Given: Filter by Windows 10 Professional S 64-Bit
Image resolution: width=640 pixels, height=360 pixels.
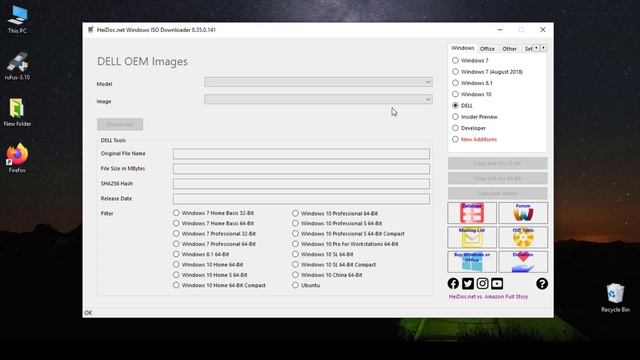Looking at the screenshot, I should [x=295, y=223].
